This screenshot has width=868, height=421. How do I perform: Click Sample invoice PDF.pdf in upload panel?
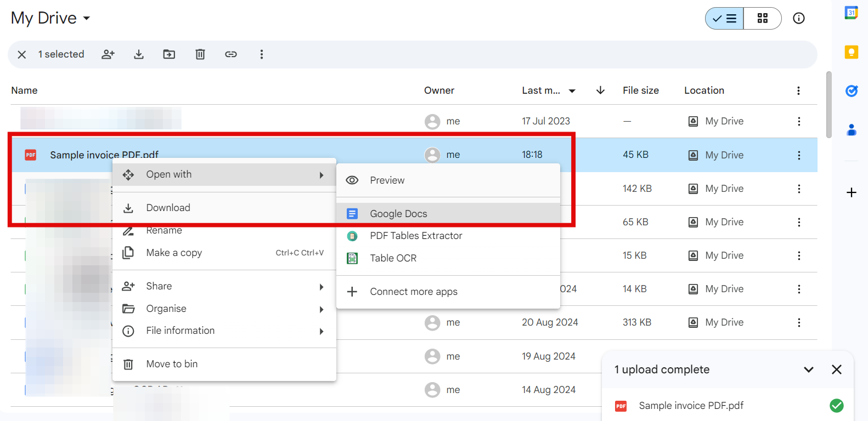[691, 406]
